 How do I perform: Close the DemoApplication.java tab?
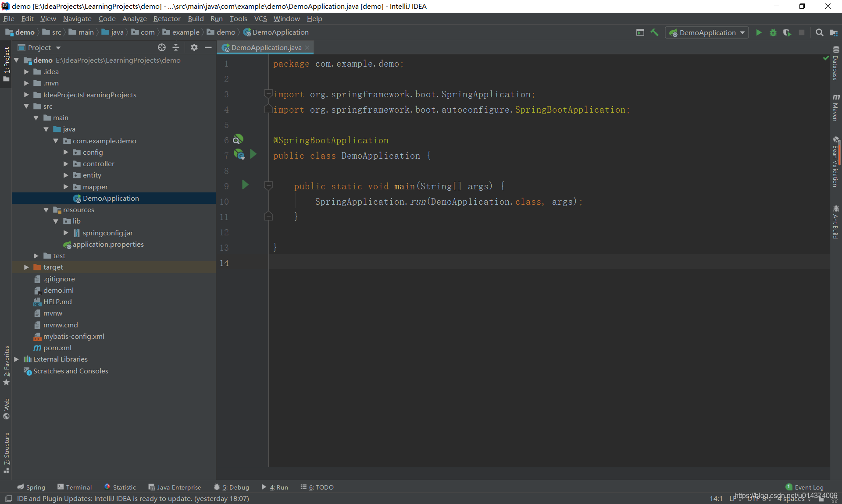(307, 47)
